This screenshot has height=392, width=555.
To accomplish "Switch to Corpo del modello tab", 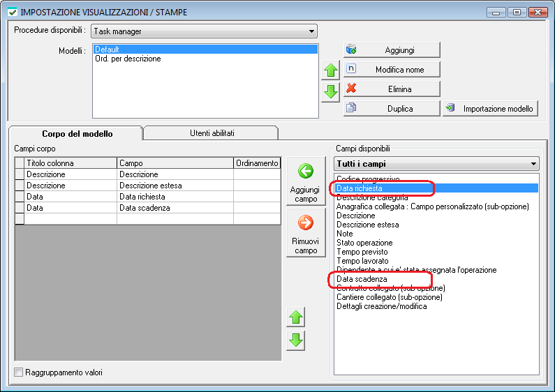I will pos(77,134).
